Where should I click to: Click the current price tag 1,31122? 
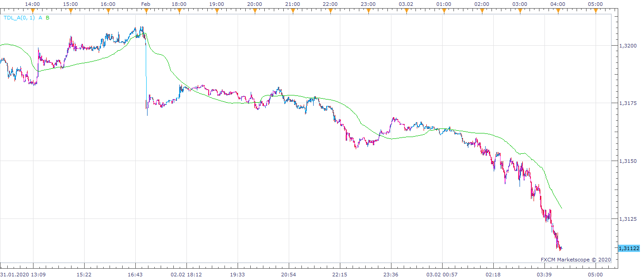[628, 248]
